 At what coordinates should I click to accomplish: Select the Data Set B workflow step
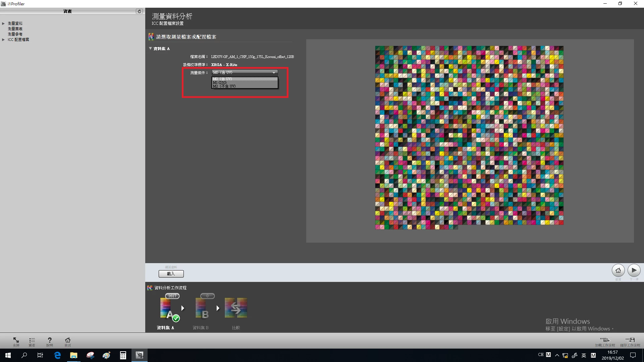coord(202,309)
